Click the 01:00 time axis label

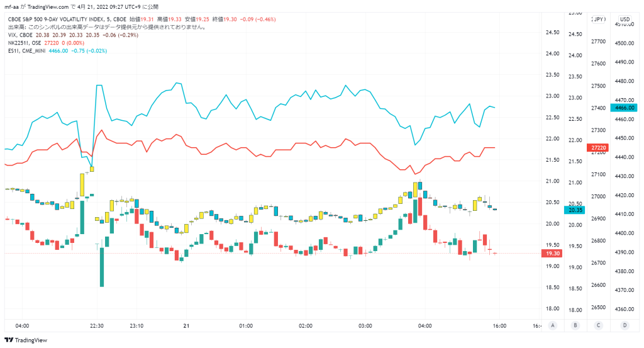(x=246, y=326)
